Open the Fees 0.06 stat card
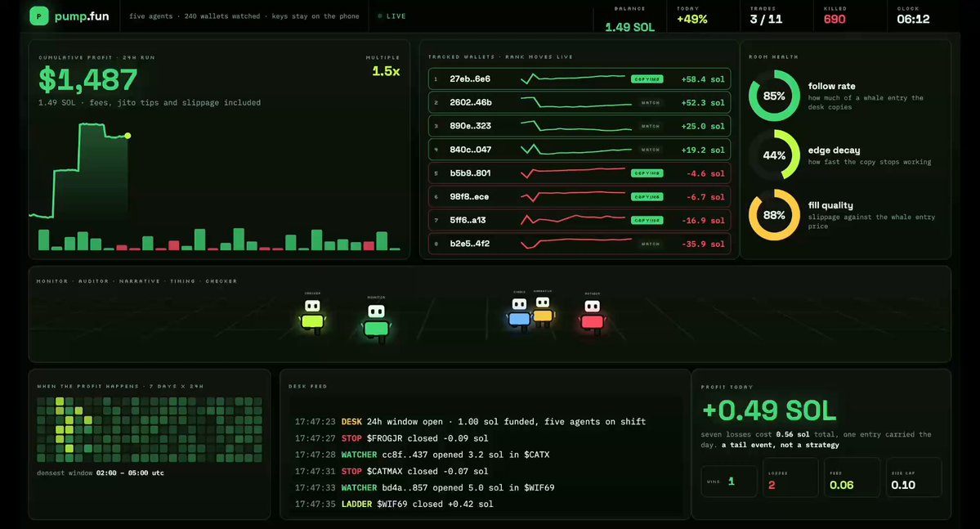Image resolution: width=980 pixels, height=529 pixels. click(852, 477)
